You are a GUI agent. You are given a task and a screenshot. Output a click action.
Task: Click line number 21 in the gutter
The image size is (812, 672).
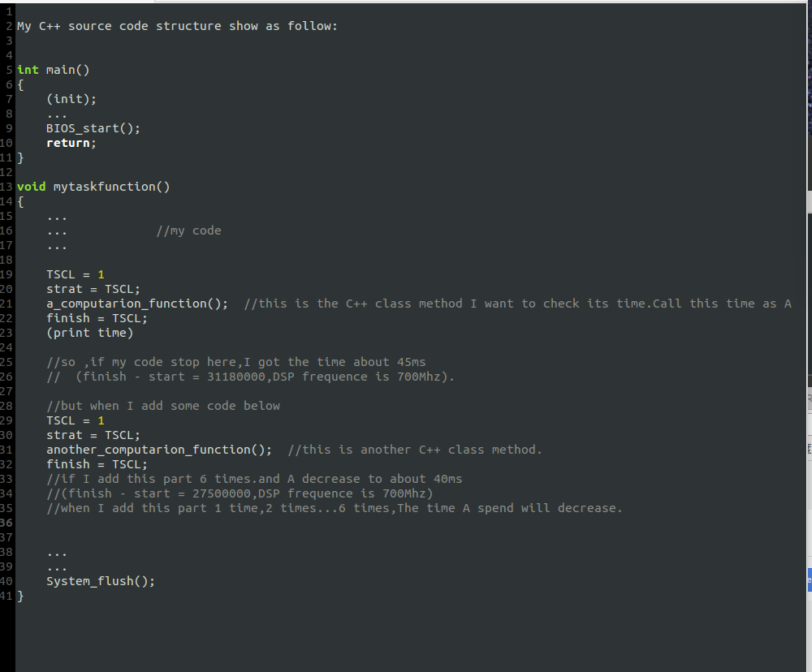pos(7,304)
